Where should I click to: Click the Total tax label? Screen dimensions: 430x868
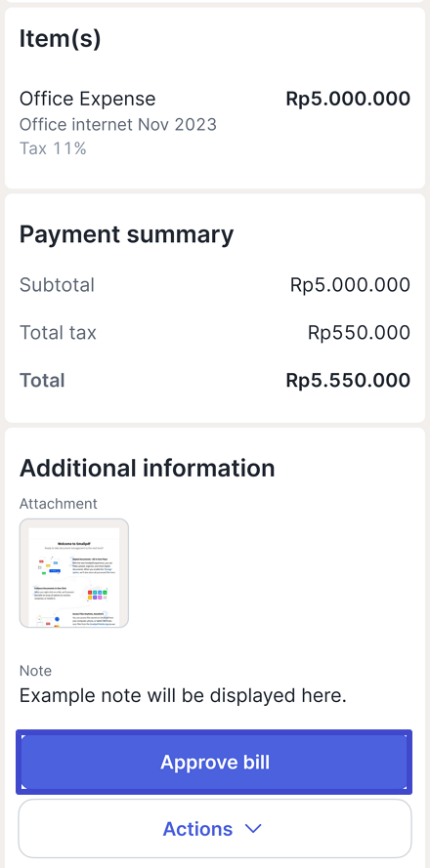pos(59,333)
